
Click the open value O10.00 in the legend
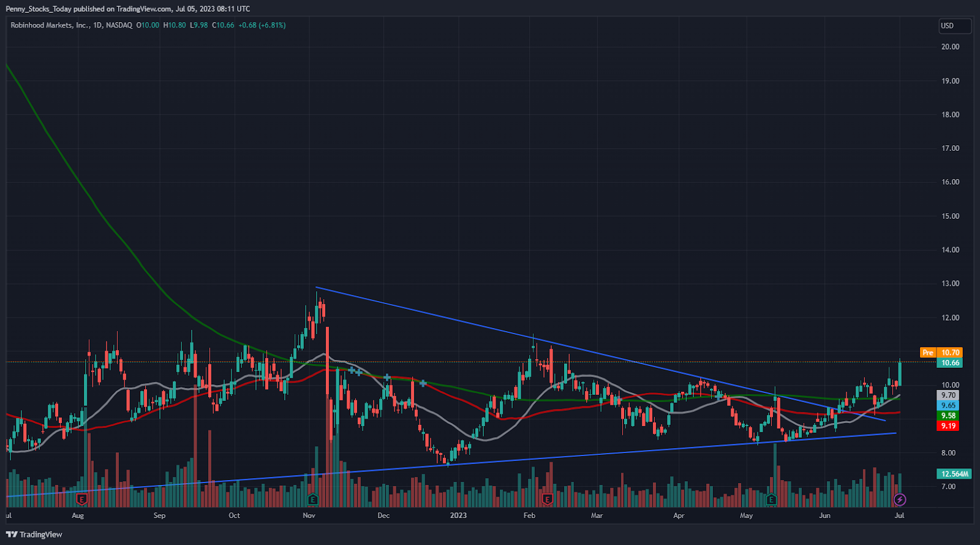(148, 25)
